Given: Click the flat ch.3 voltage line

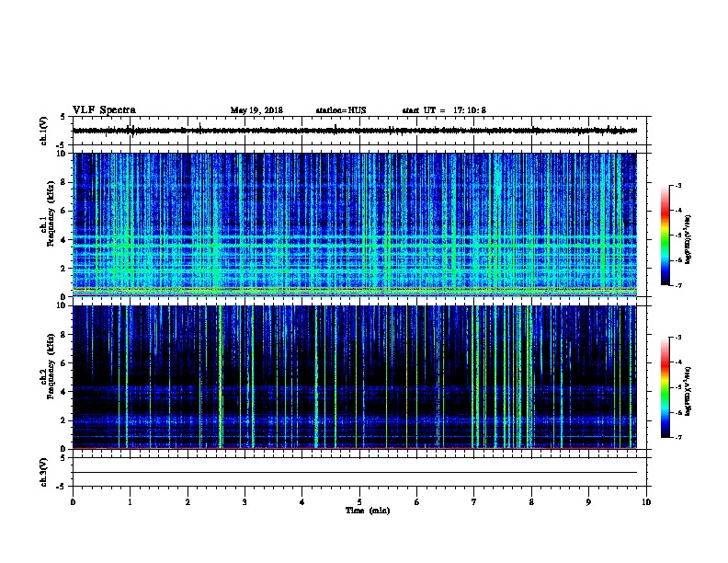Looking at the screenshot, I should (355, 473).
